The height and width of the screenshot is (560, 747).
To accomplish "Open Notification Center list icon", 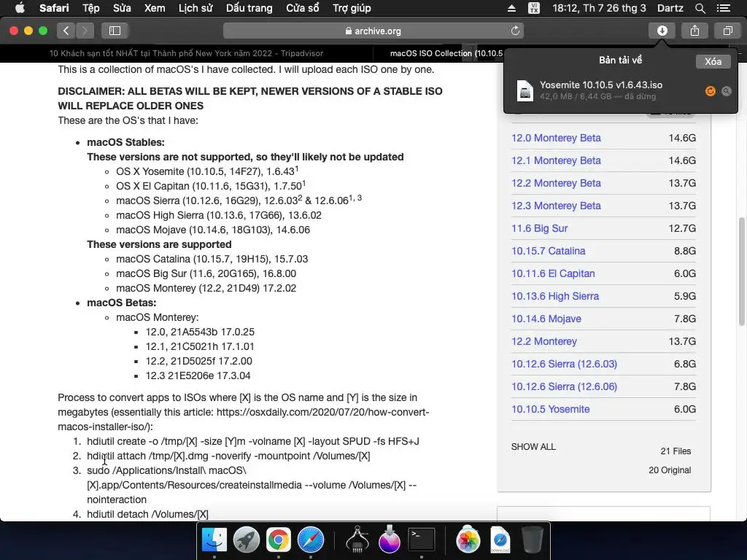I will (x=723, y=8).
